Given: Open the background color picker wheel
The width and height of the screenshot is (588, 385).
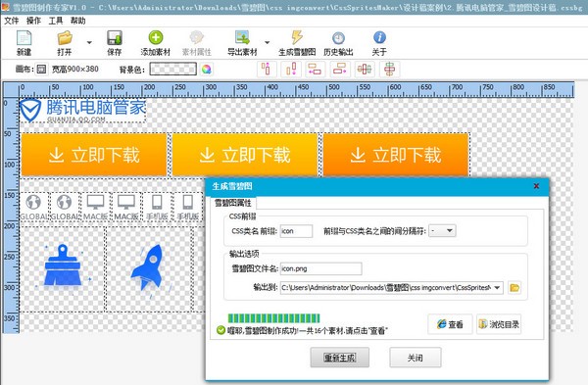Looking at the screenshot, I should pyautogui.click(x=206, y=69).
